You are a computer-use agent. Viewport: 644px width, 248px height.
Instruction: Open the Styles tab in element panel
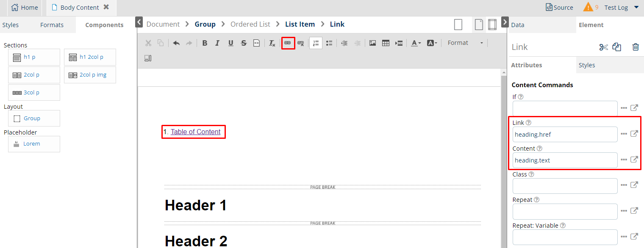tap(587, 65)
